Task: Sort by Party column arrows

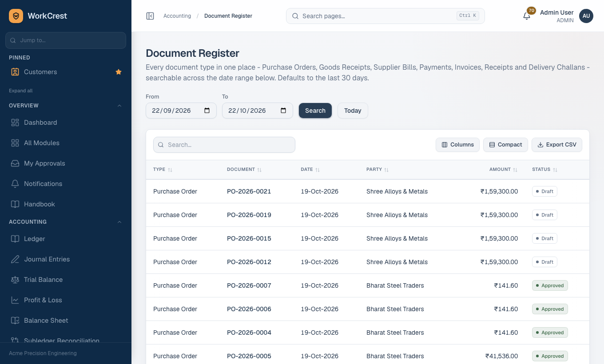Action: pos(386,170)
